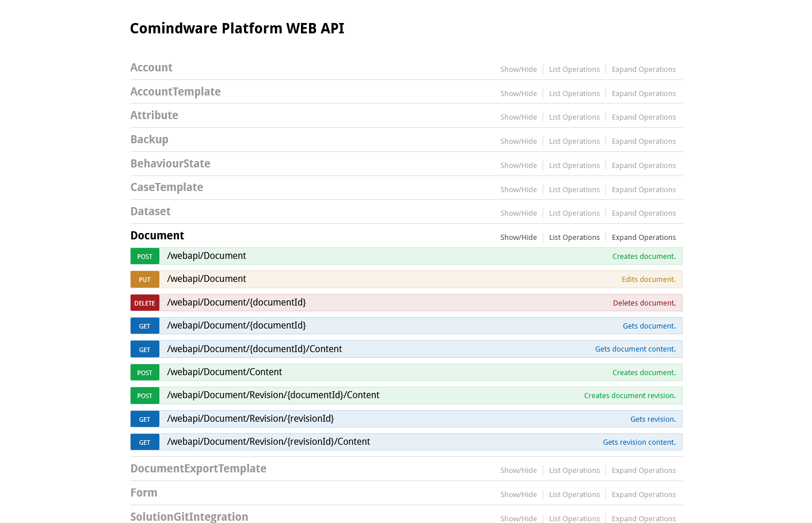Open the AccountTemplate section heading
812x523 pixels.
176,92
